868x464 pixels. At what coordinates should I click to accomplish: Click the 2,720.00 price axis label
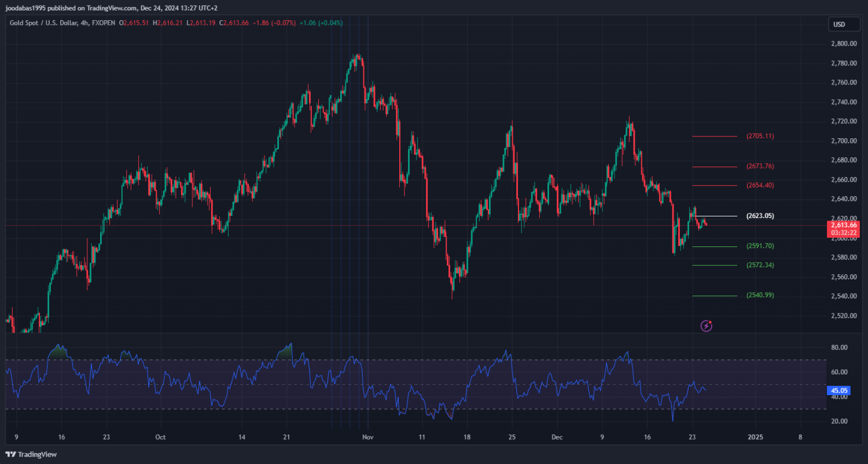tap(844, 121)
